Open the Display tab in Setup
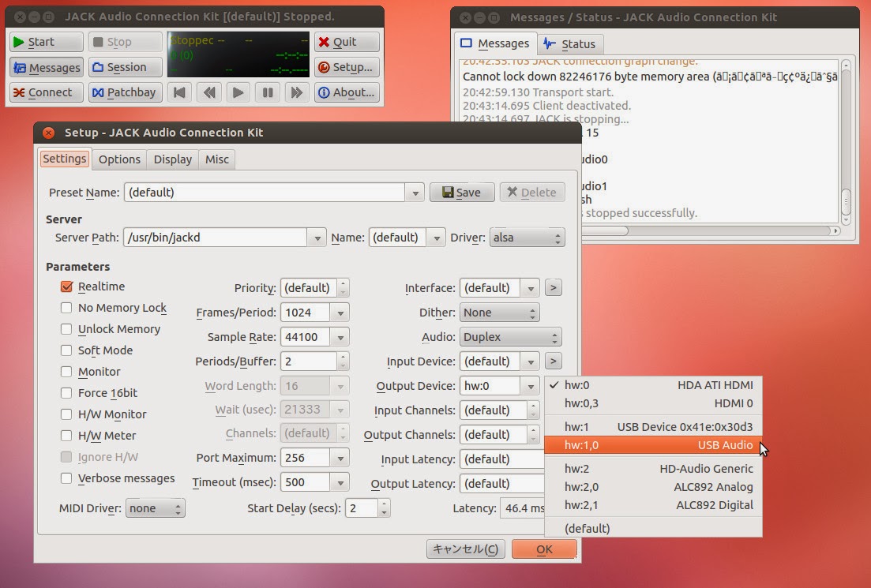This screenshot has width=871, height=588. pyautogui.click(x=172, y=159)
